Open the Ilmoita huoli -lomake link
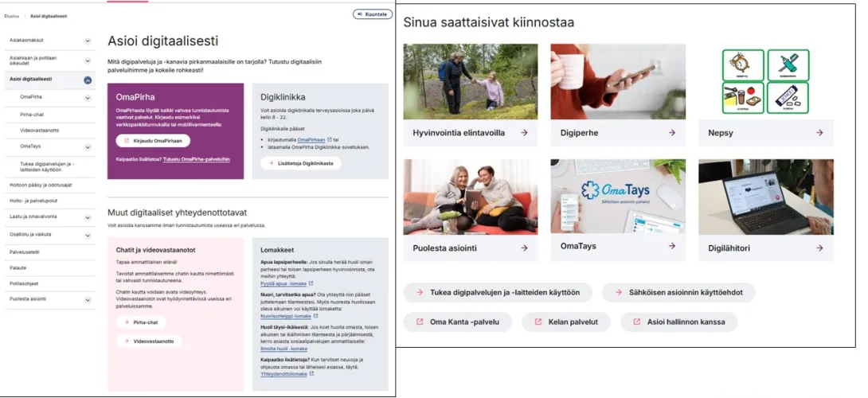This screenshot has width=868, height=398. point(283,349)
